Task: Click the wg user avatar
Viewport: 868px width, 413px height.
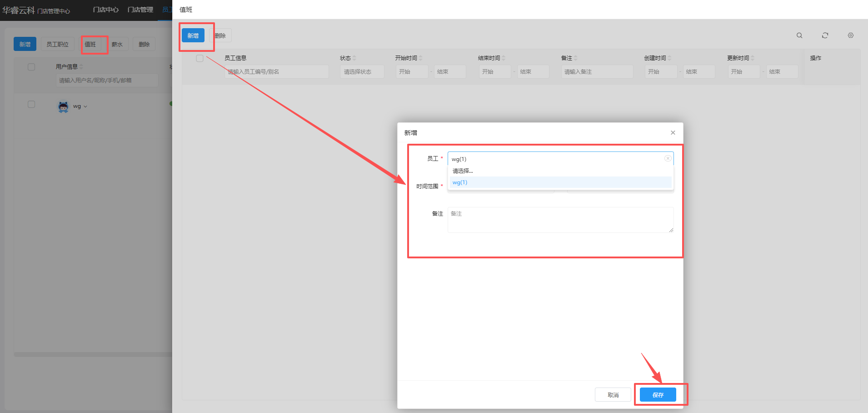Action: click(x=63, y=106)
